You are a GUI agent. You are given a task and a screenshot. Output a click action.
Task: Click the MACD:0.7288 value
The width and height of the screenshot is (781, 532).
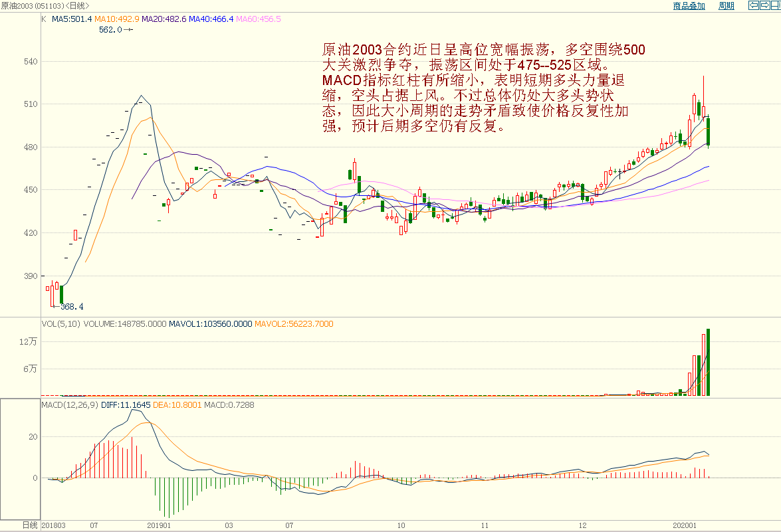point(229,405)
